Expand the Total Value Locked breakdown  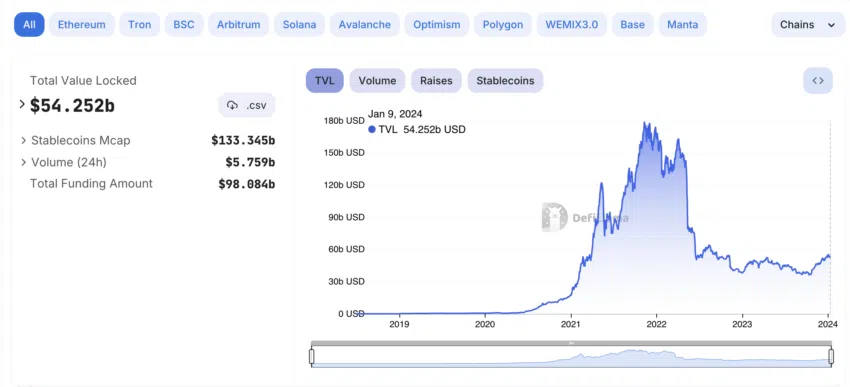coord(22,104)
